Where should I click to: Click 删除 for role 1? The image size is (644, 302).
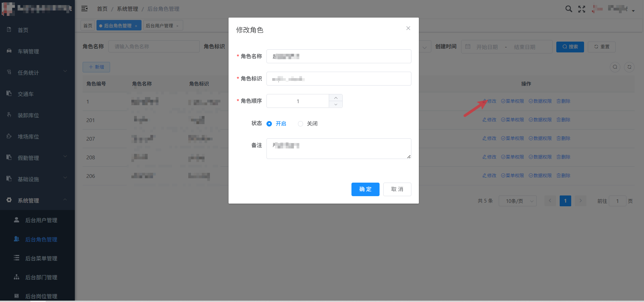(563, 101)
